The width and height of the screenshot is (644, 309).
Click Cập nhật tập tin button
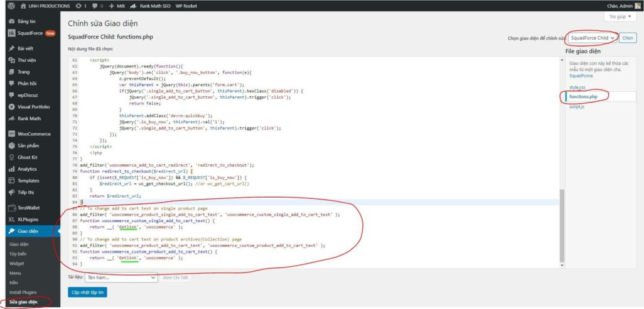[87, 292]
